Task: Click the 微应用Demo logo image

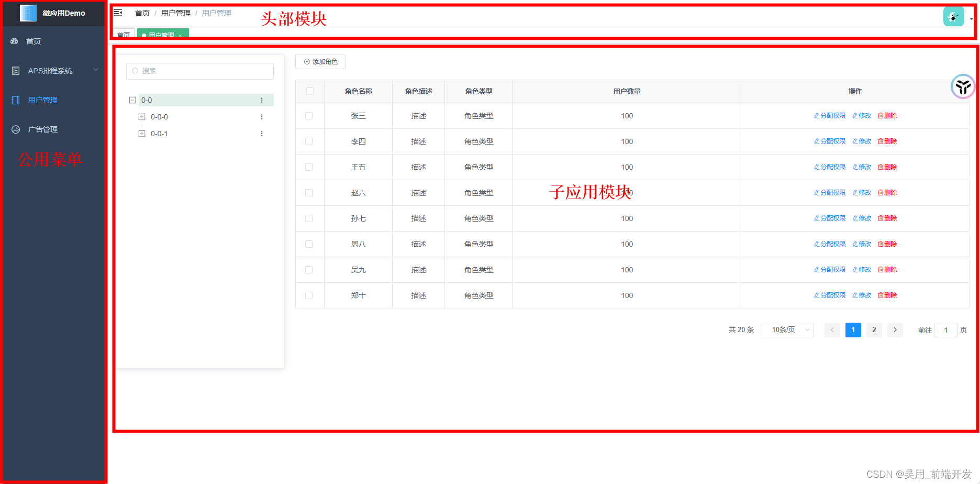Action: point(28,13)
